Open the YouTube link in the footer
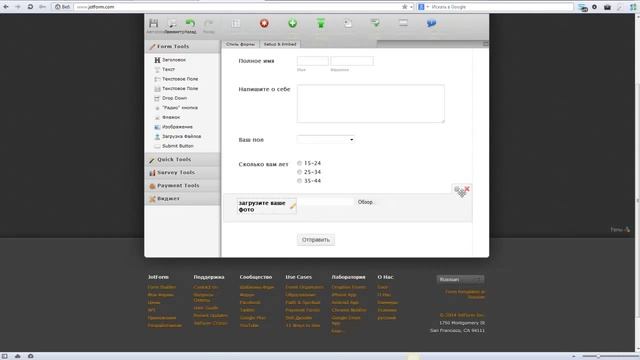 [x=249, y=326]
